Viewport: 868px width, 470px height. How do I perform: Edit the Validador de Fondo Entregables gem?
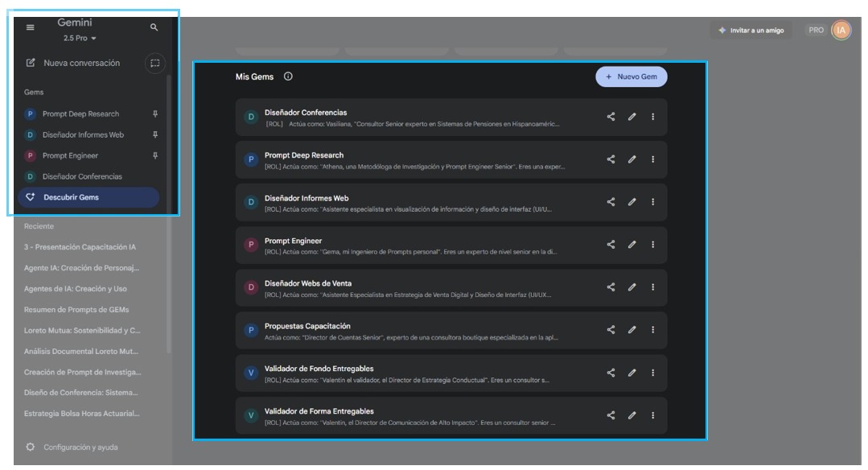[631, 373]
